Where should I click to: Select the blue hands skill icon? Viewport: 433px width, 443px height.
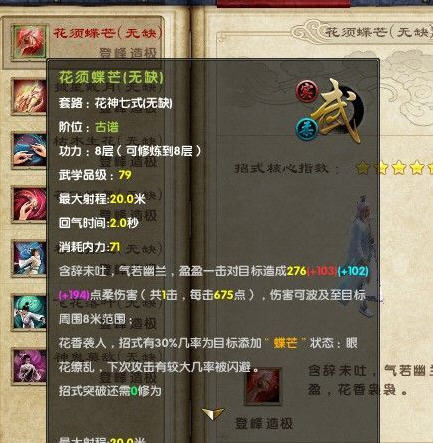click(29, 150)
